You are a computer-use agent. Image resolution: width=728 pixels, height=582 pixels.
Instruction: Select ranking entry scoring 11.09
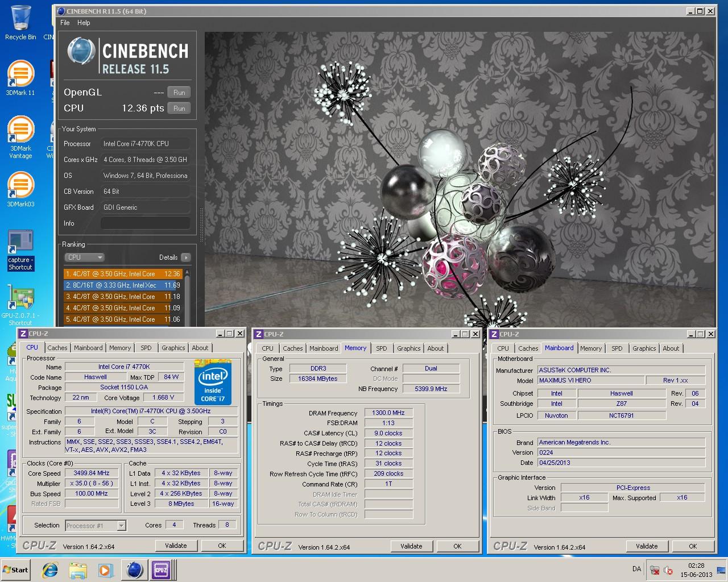click(123, 308)
